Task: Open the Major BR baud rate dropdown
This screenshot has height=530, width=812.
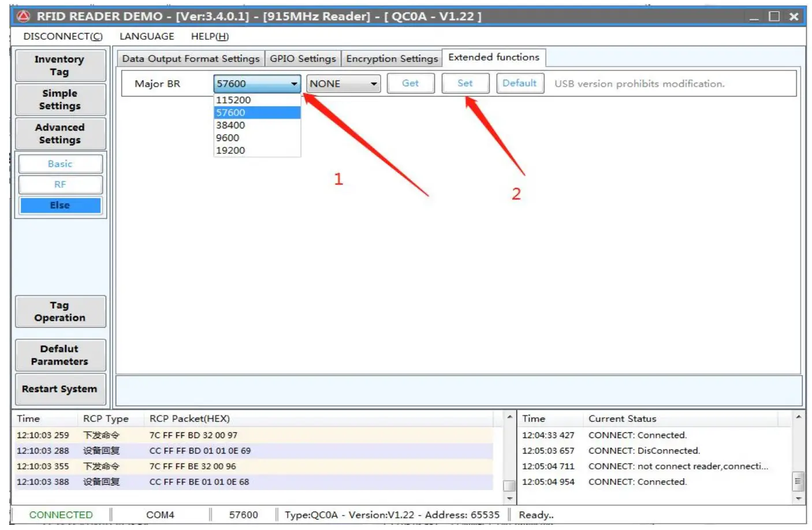Action: (x=294, y=84)
